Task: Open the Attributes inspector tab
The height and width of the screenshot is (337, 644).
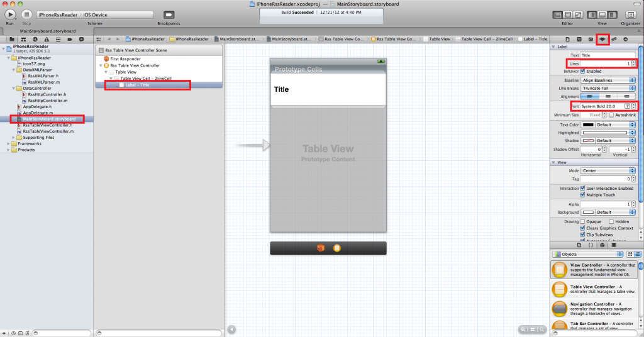Action: pos(602,39)
